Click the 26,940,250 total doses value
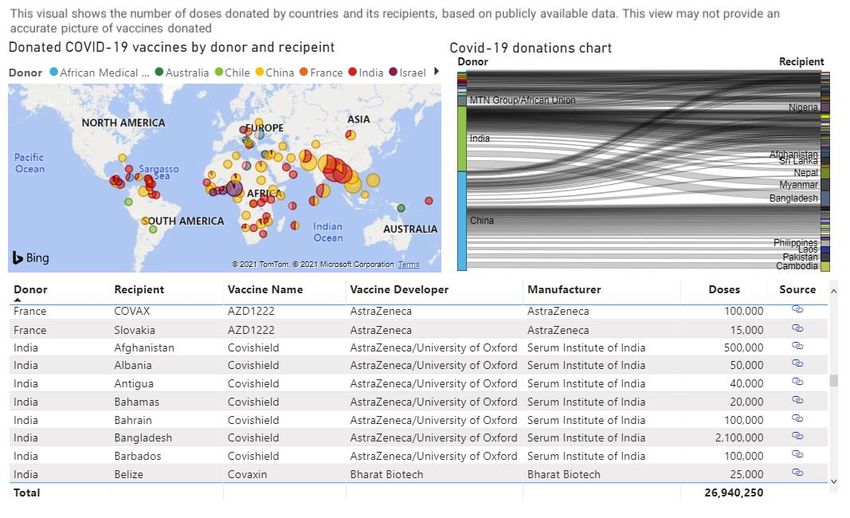 click(733, 493)
